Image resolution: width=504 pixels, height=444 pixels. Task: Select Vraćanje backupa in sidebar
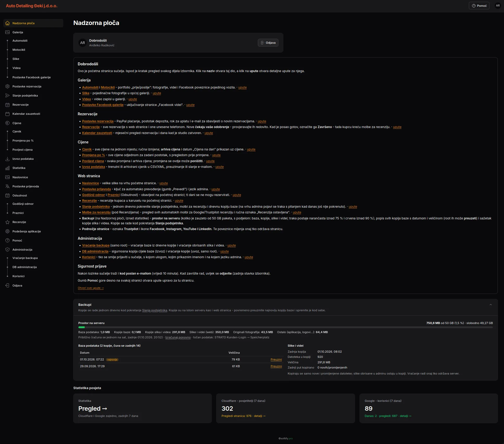[25, 258]
